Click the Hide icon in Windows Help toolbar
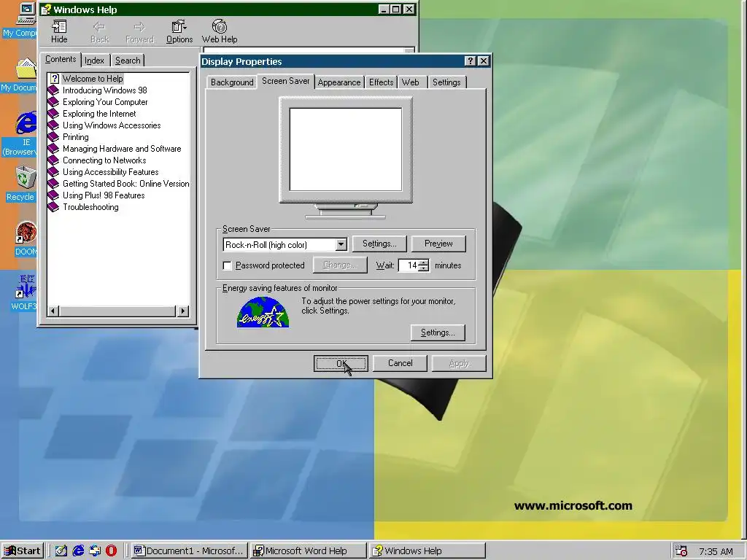The image size is (747, 560). [59, 27]
